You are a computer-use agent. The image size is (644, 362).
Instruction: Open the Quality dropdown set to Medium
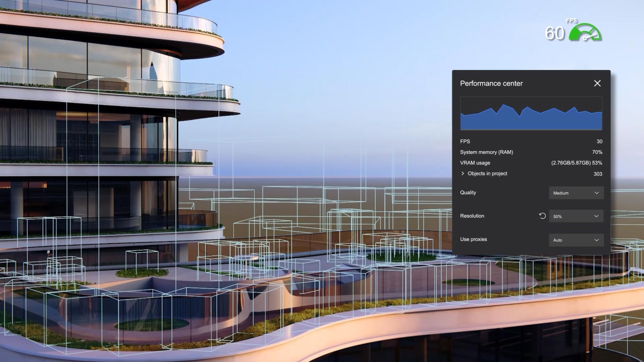click(x=576, y=193)
